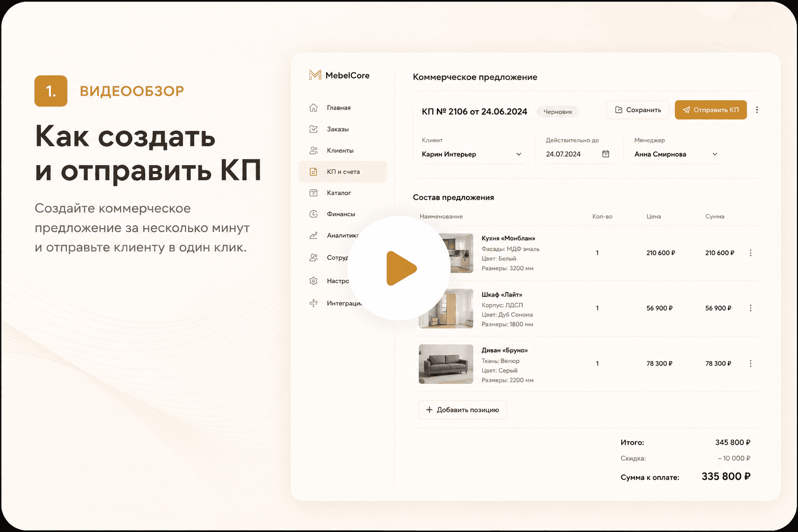This screenshot has width=798, height=532.
Task: Open more options next to Отправить КП
Action: (757, 110)
